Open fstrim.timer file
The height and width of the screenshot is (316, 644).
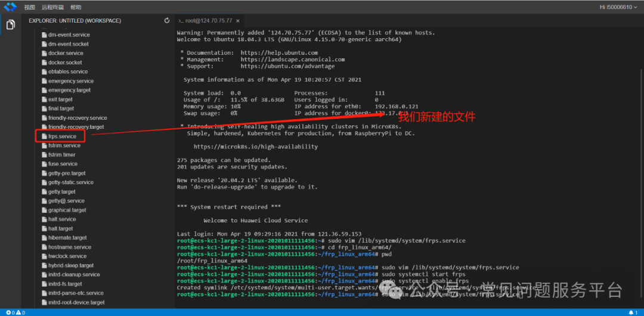(x=61, y=154)
